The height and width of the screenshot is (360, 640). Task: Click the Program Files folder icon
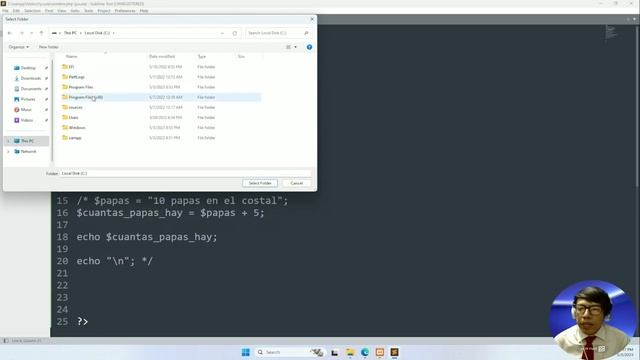pos(64,87)
